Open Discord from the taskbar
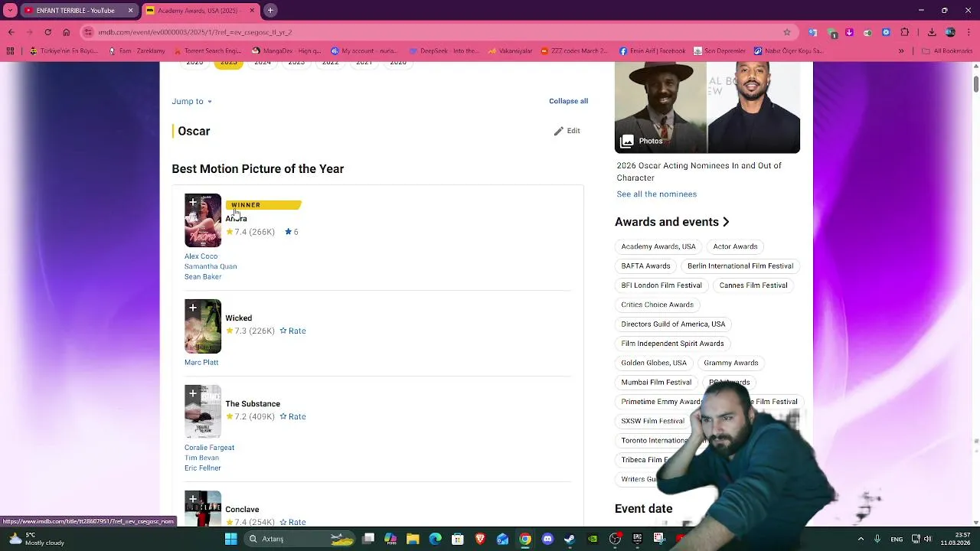Screen dimensions: 980x551 tap(547, 539)
